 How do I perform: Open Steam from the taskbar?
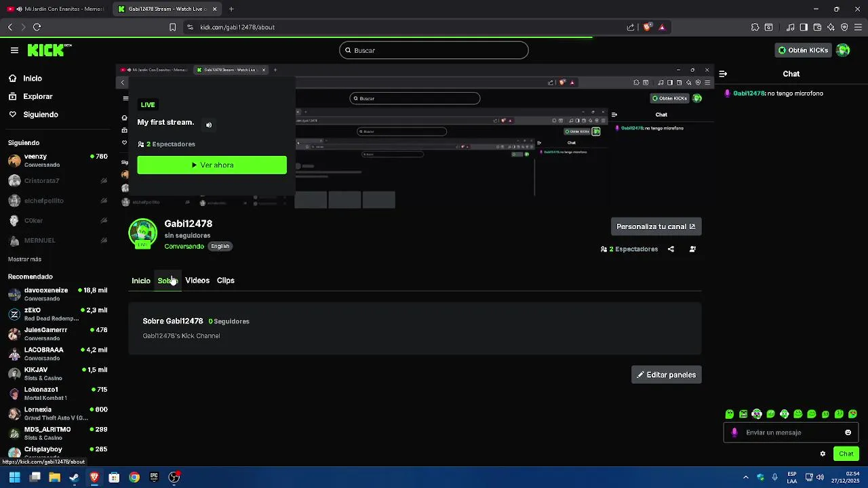[74, 477]
